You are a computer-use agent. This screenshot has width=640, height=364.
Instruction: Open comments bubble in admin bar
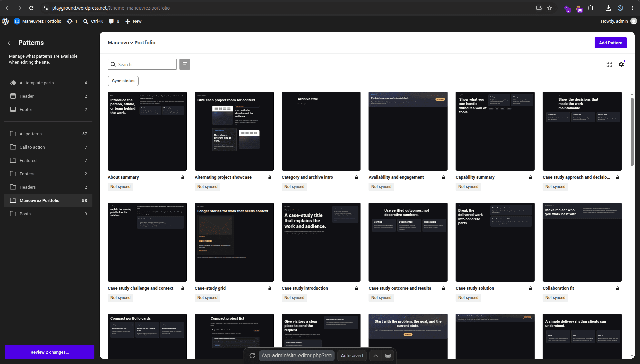coord(114,21)
